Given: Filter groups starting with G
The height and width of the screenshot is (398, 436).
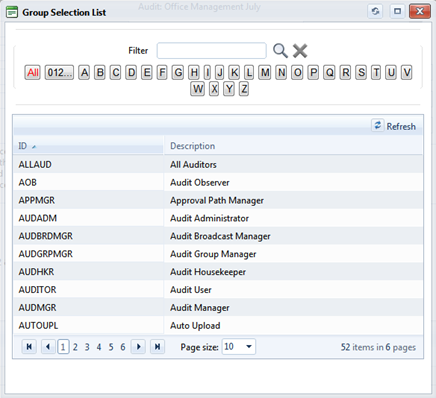Looking at the screenshot, I should coord(178,72).
